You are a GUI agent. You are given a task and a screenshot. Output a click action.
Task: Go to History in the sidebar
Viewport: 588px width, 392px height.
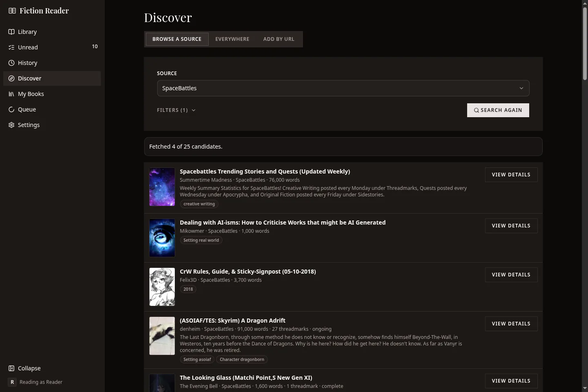click(52, 63)
